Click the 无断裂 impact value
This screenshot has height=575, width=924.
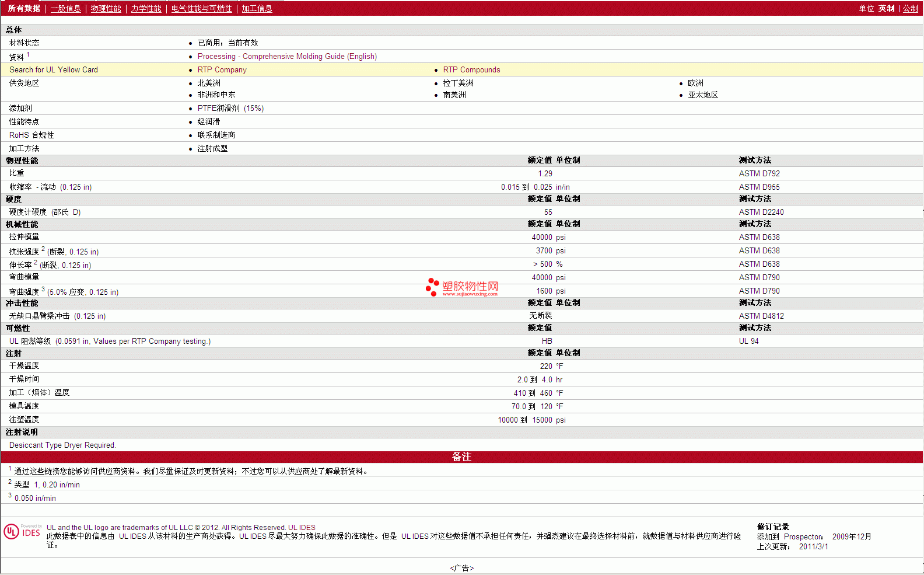pos(541,315)
